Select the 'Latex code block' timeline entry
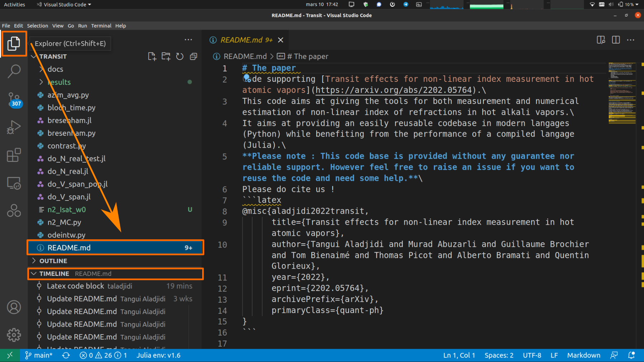644x362 pixels. [x=75, y=286]
